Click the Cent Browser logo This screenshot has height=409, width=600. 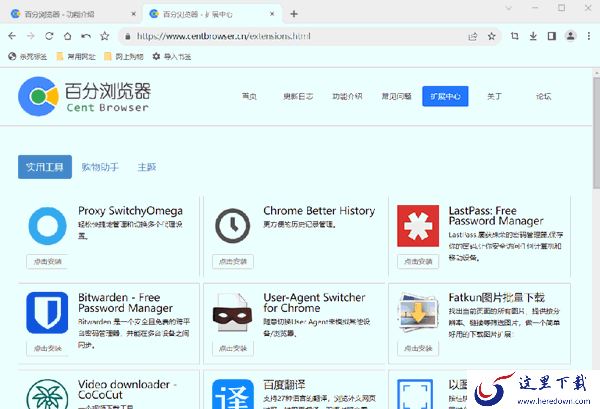[84, 96]
